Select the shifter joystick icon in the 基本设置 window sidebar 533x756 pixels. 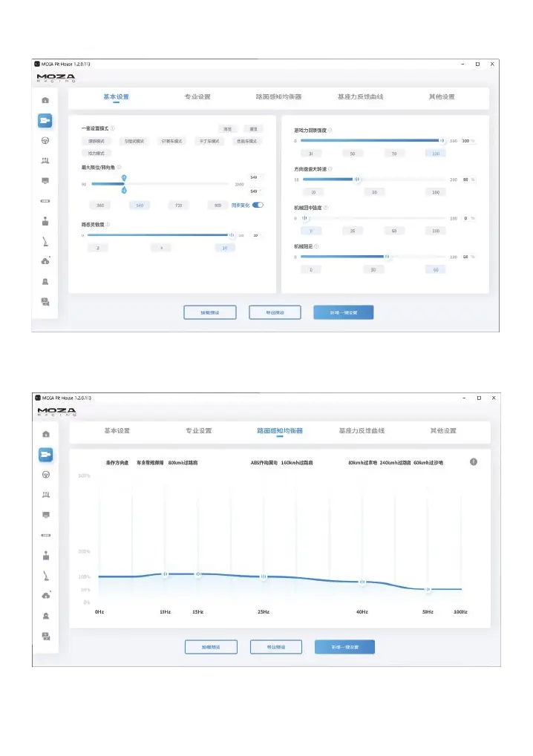tap(45, 221)
